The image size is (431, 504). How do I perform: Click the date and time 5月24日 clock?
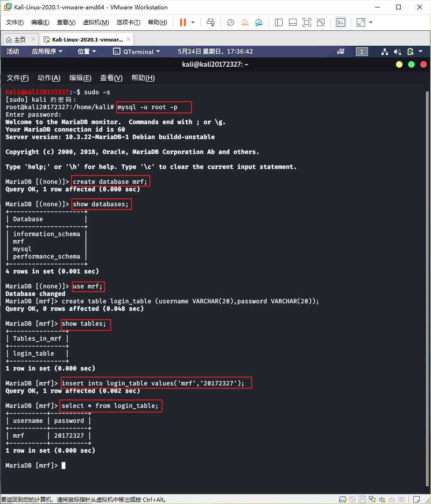pos(215,51)
